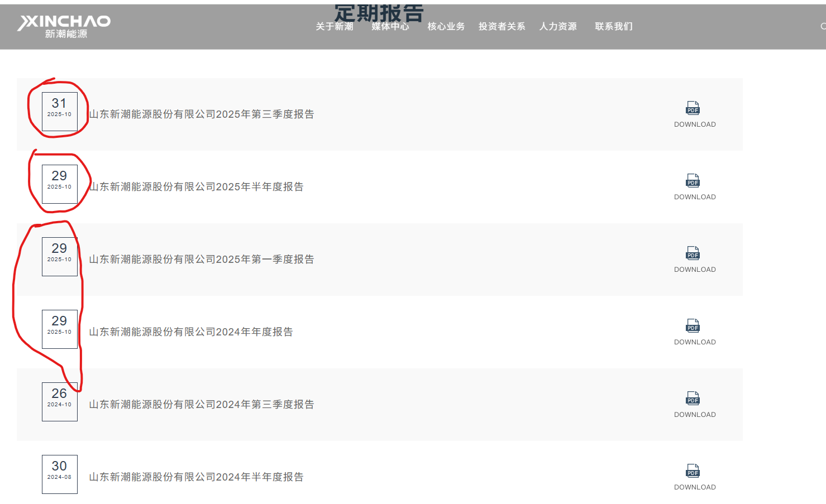Open 山东新潮能源股份有限公司2024年第三季度报告 title
This screenshot has width=826, height=504.
[x=202, y=404]
